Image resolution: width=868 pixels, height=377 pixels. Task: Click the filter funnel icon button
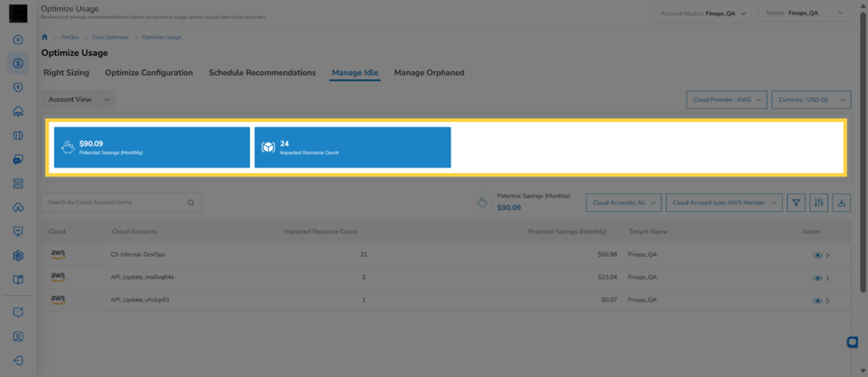(796, 202)
